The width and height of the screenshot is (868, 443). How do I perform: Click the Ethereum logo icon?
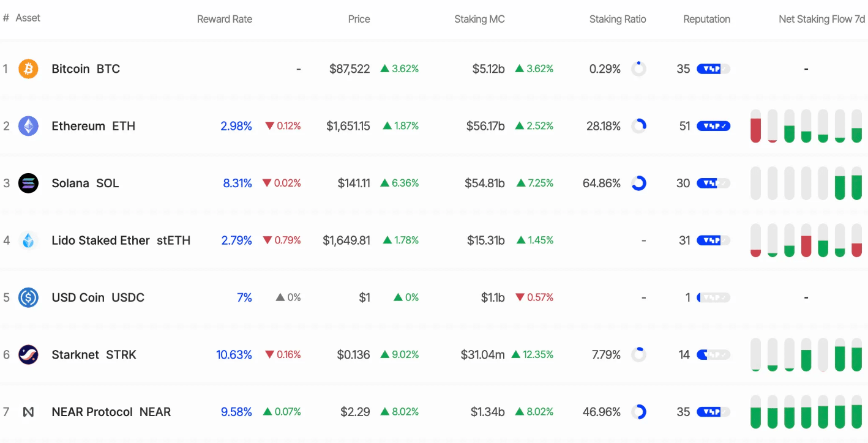pos(28,126)
